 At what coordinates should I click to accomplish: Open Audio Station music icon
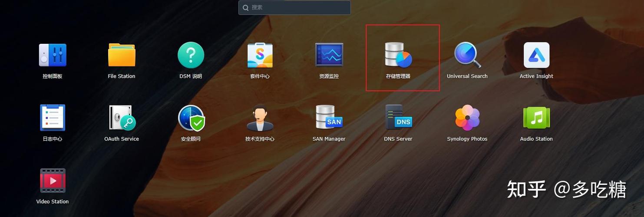(x=537, y=118)
